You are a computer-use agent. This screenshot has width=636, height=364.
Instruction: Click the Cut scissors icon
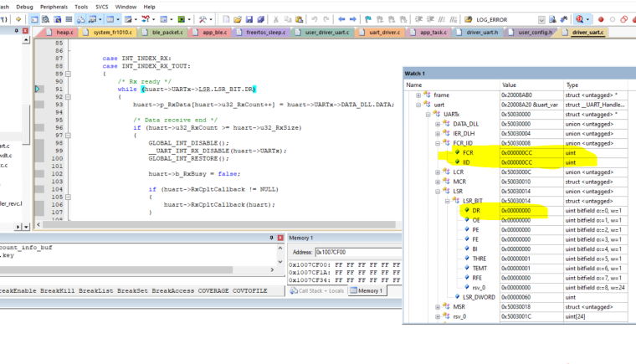click(x=275, y=19)
